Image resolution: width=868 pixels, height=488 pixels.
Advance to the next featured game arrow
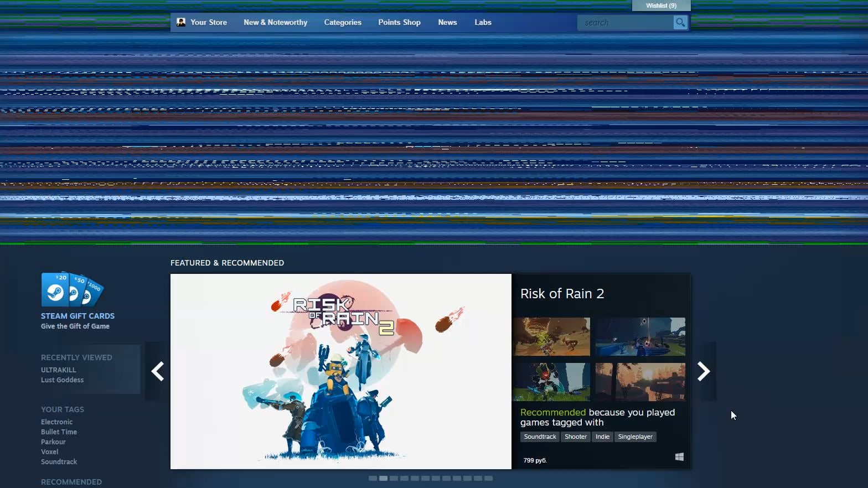click(x=703, y=371)
